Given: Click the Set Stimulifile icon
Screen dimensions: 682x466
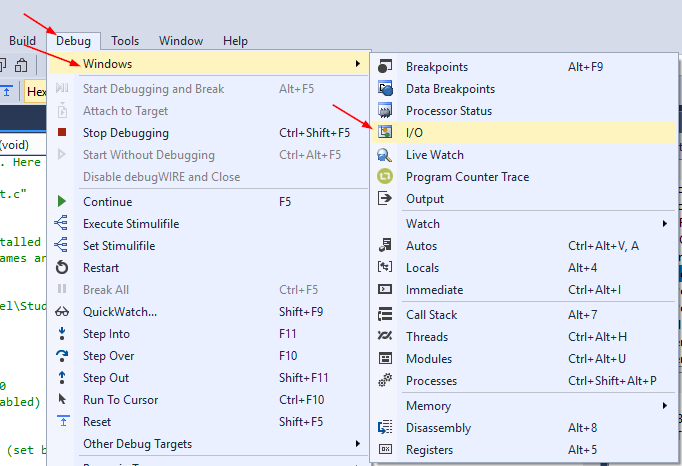Looking at the screenshot, I should coord(61,245).
